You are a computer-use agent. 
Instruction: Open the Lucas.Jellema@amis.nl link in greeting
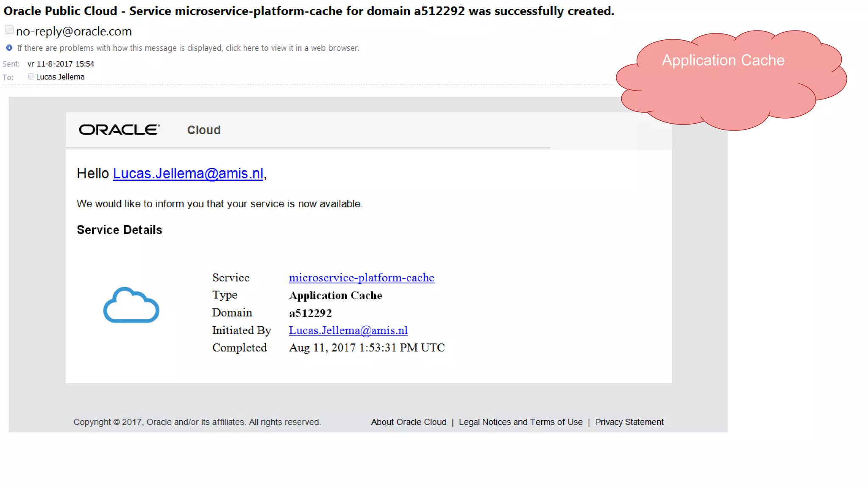[x=188, y=174]
